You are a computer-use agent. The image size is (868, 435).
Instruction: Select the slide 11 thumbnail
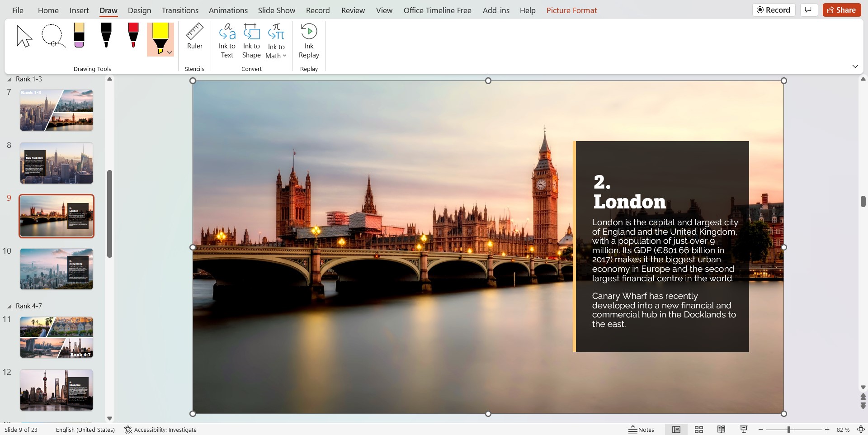56,336
